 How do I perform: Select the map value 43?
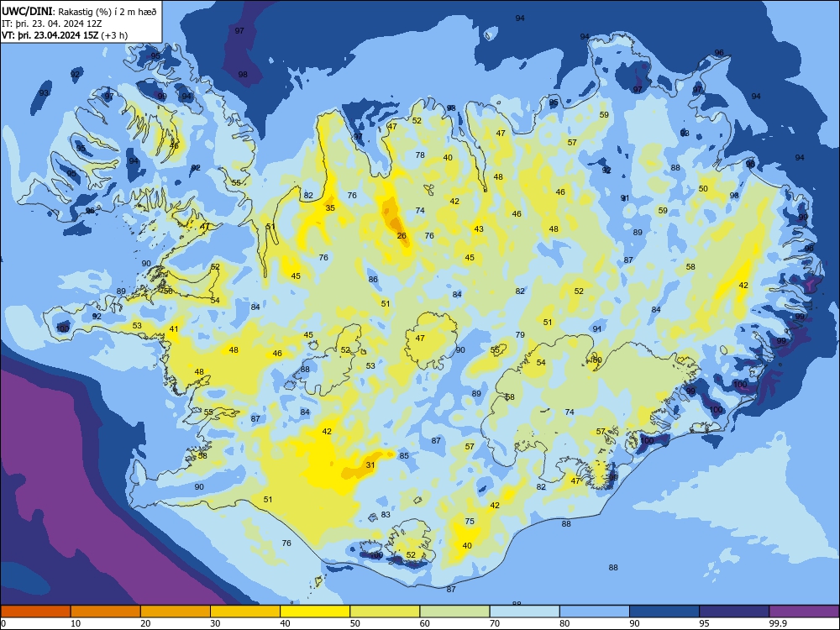(x=479, y=228)
